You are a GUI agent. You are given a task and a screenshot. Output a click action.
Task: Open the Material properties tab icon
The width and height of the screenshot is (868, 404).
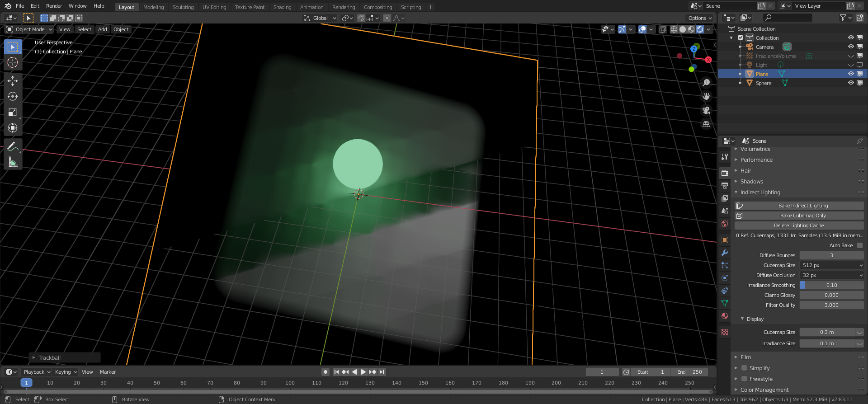[x=725, y=316]
